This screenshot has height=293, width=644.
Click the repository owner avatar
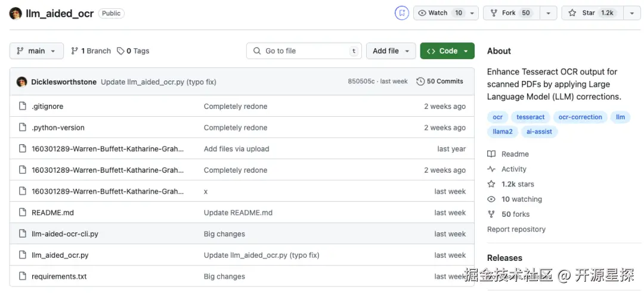[x=16, y=13]
